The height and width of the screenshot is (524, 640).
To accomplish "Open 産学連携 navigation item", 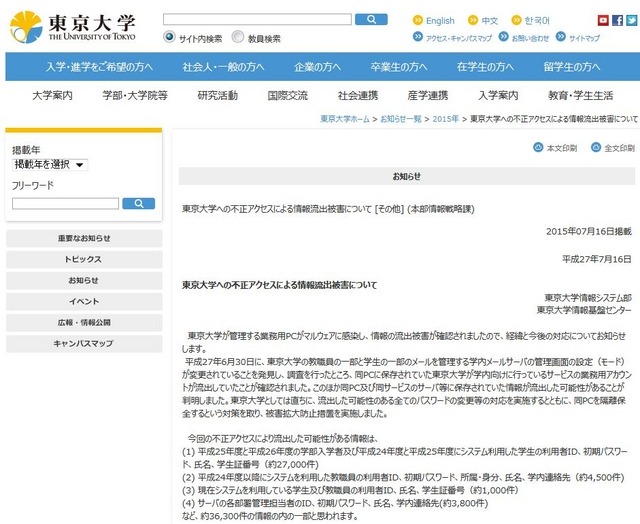I will pos(428,95).
